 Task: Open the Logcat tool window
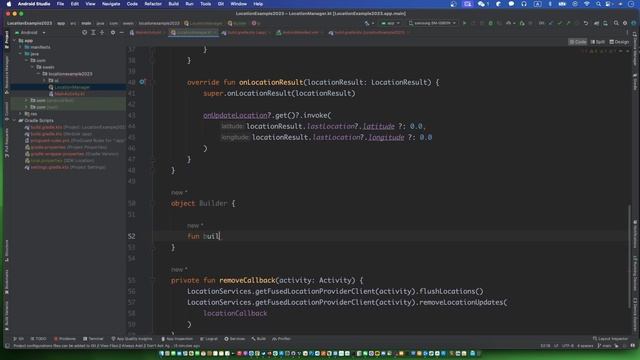[209, 339]
